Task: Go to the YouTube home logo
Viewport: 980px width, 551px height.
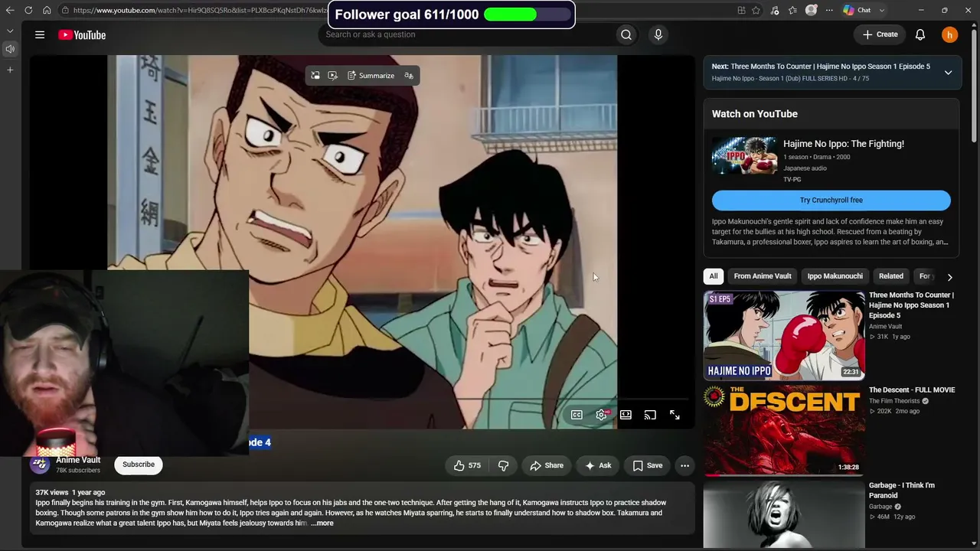Action: click(82, 34)
